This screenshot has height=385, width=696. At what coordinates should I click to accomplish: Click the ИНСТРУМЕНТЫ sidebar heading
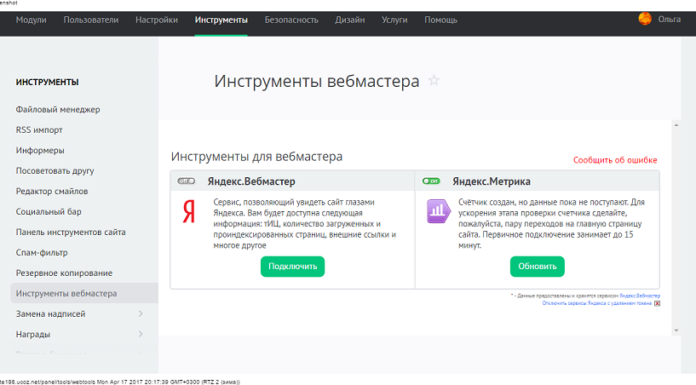(x=47, y=82)
